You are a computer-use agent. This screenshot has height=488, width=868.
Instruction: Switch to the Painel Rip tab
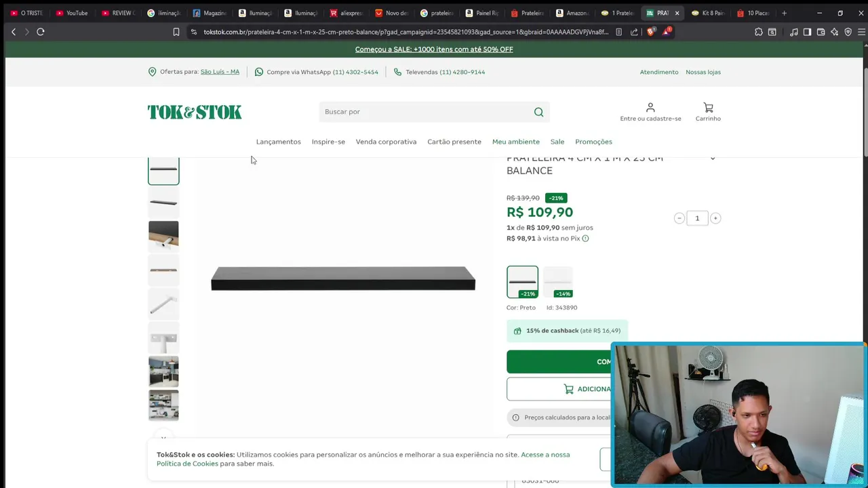coord(483,13)
